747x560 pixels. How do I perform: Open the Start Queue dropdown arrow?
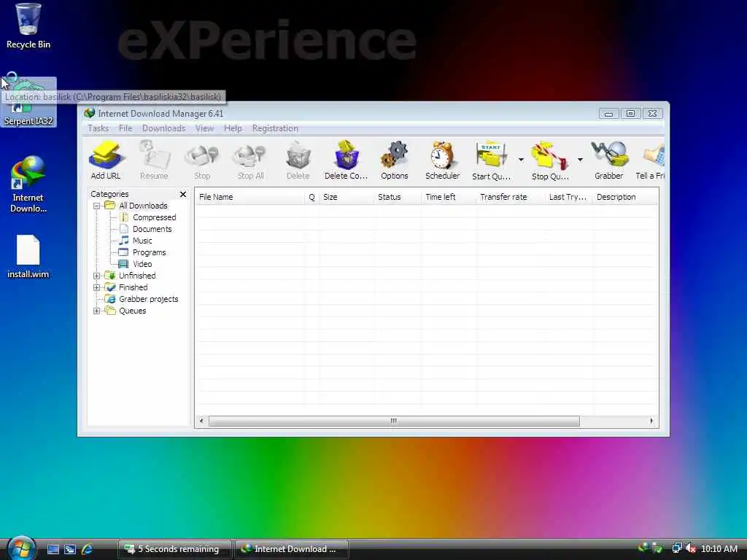(521, 160)
